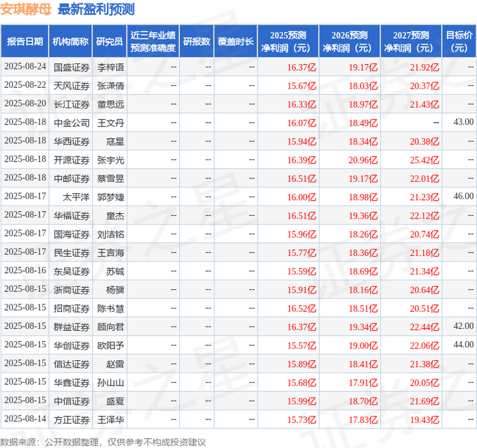Click the 17.91亿 forecast value
Viewport: 477px width, 448px height.
pos(363,383)
